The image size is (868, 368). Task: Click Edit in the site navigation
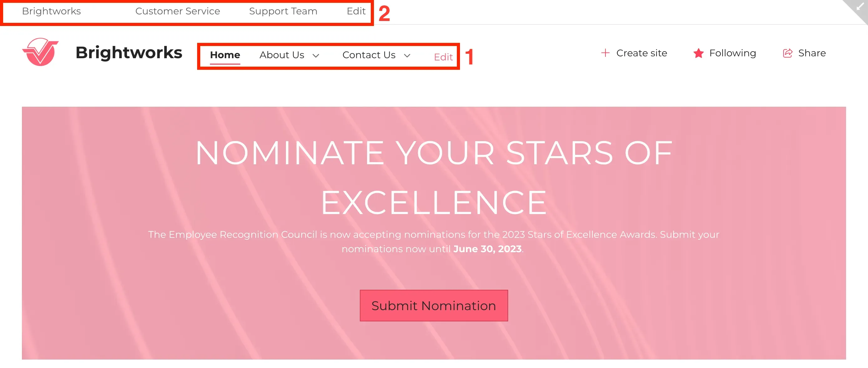[x=443, y=57]
